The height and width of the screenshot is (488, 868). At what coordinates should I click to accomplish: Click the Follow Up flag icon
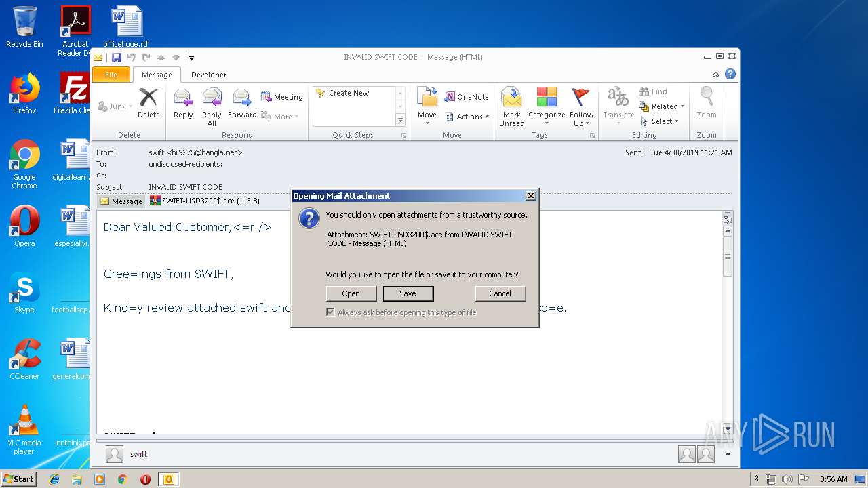[x=581, y=97]
